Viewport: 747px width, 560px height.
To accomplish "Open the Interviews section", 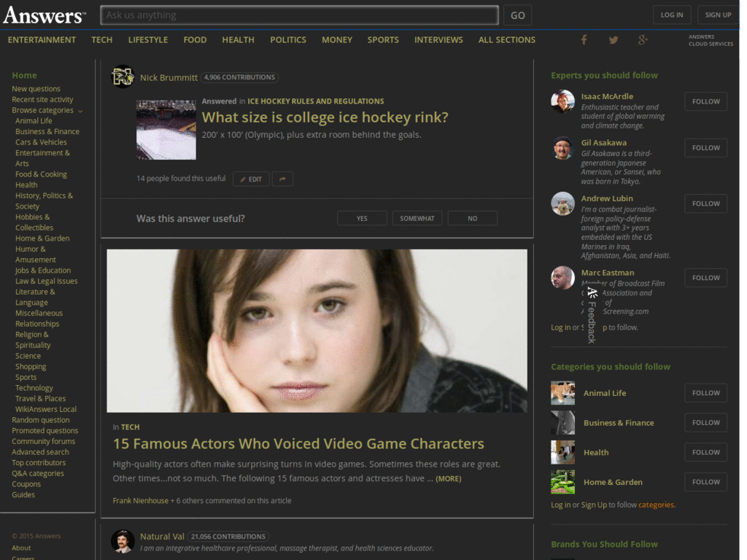I will tap(438, 40).
